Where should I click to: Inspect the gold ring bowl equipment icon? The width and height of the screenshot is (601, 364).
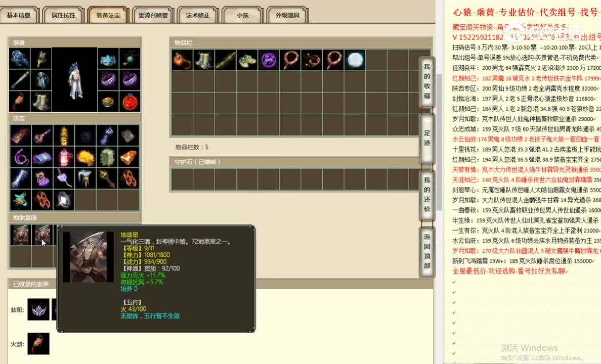[x=108, y=101]
